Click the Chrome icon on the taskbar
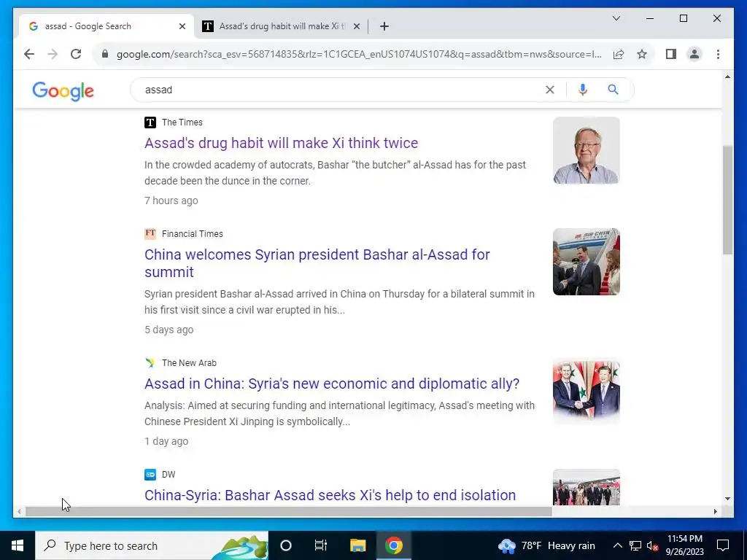The image size is (747, 560). pyautogui.click(x=393, y=545)
